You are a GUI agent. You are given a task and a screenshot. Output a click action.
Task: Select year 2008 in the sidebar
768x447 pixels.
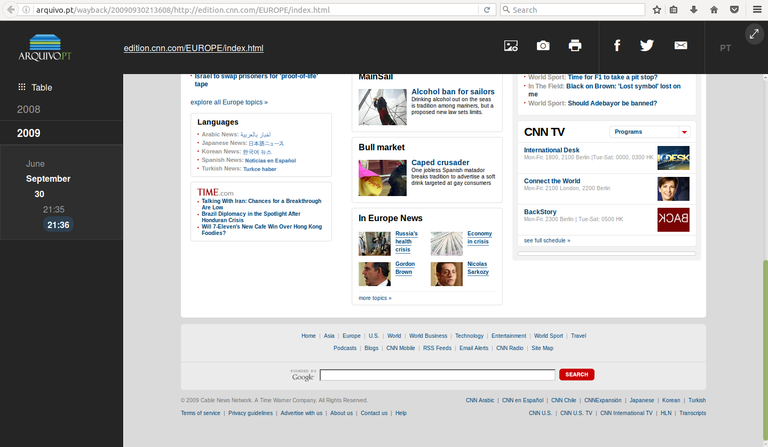(x=28, y=110)
